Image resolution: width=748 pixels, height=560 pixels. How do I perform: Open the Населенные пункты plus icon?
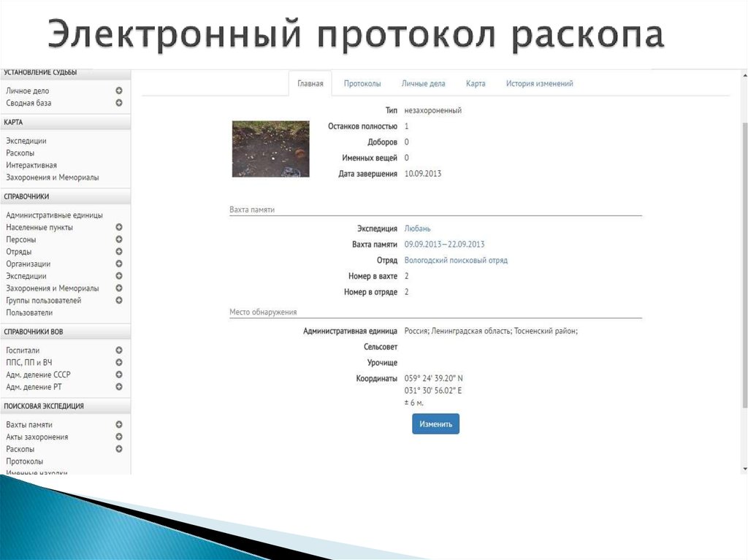point(118,226)
